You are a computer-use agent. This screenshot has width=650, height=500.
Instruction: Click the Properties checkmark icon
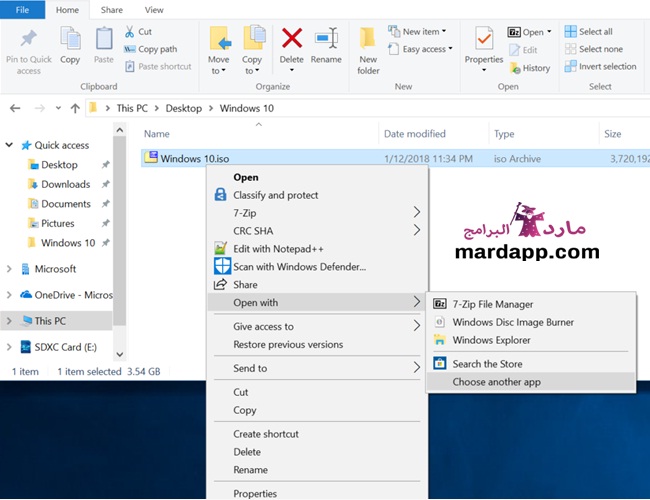tap(484, 39)
